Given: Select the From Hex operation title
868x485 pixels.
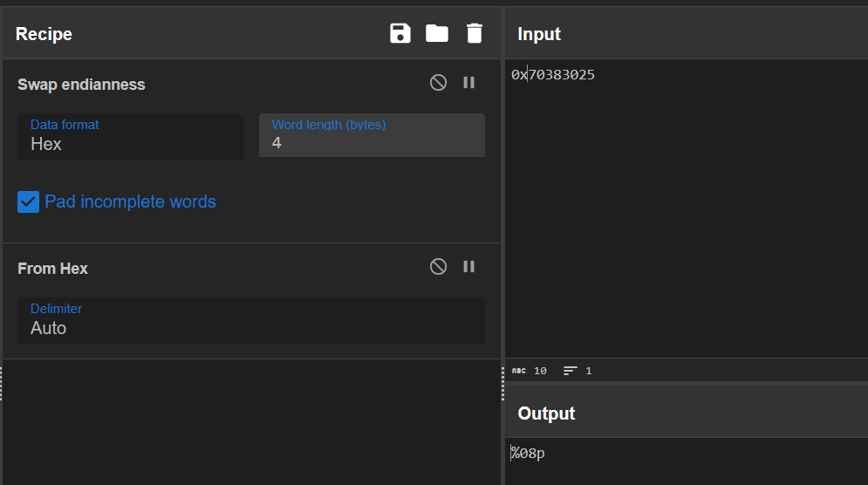Looking at the screenshot, I should pyautogui.click(x=52, y=269).
